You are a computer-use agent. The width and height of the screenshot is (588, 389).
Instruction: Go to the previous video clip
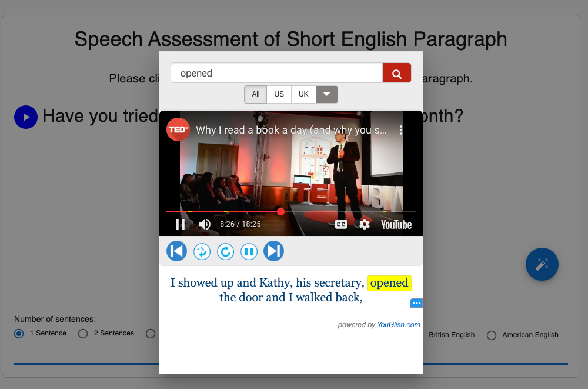coord(176,251)
